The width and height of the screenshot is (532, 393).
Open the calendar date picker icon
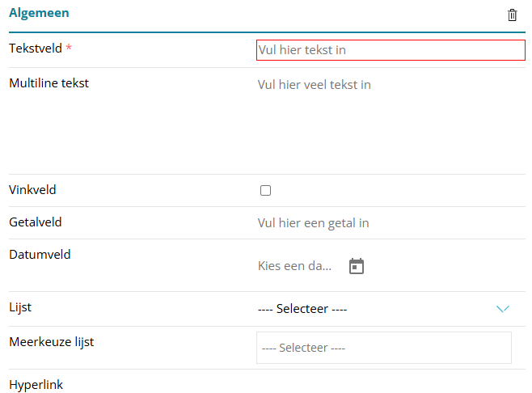[x=357, y=266]
